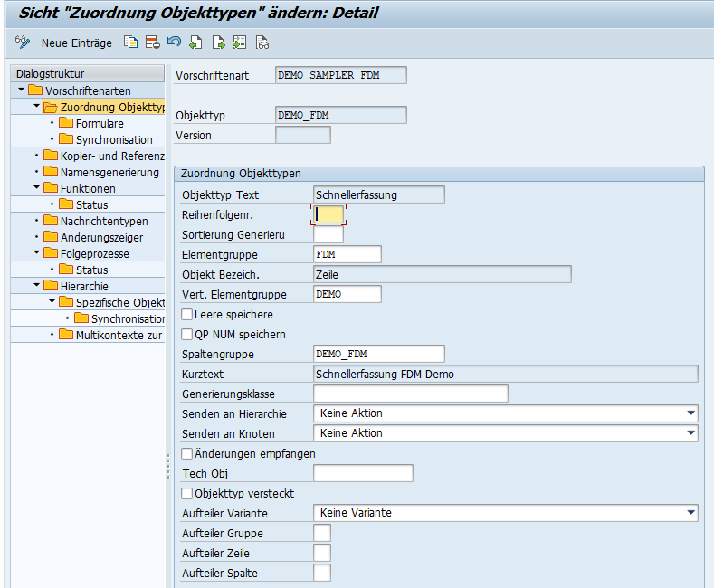This screenshot has width=714, height=588.
Task: Collapse the Vorschriftenarten tree node
Action: [21, 90]
